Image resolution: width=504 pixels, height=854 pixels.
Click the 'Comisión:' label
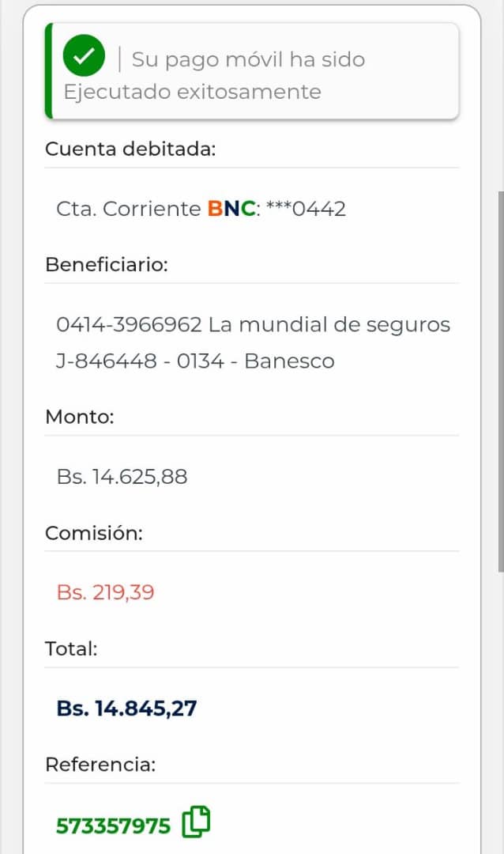[94, 533]
